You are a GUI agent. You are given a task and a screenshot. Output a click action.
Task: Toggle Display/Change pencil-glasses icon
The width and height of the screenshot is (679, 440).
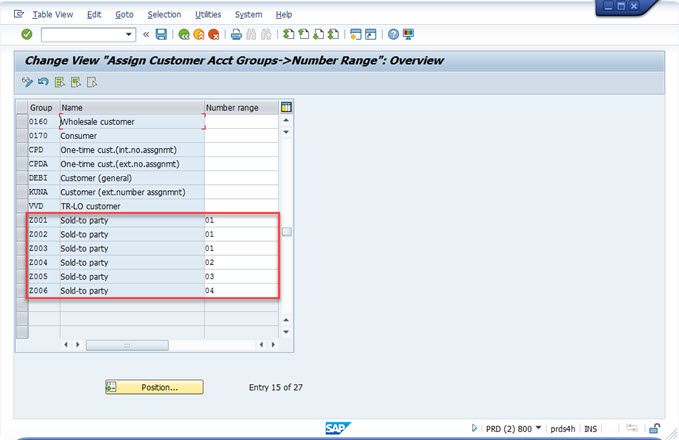click(27, 82)
